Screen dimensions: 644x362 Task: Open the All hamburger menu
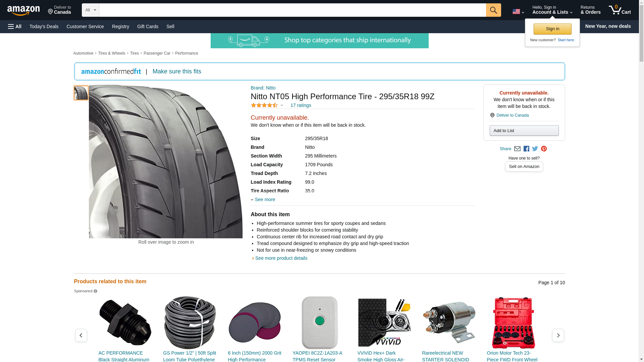pyautogui.click(x=15, y=26)
